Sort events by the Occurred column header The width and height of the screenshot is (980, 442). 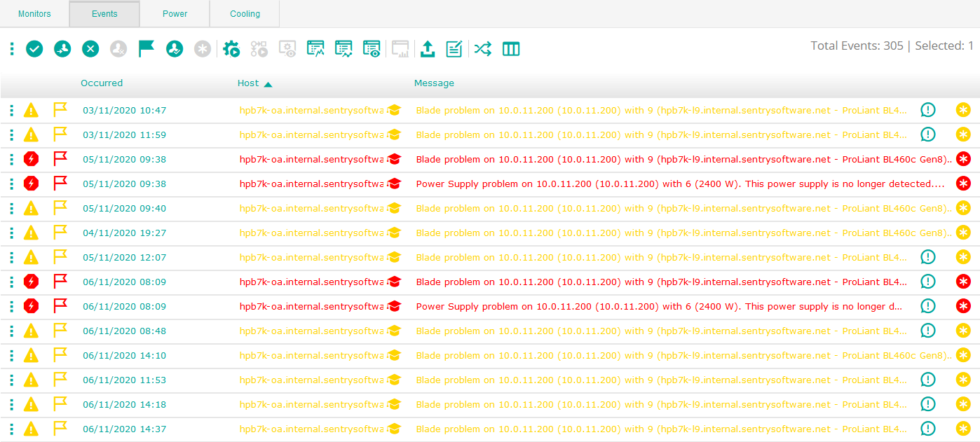coord(101,83)
